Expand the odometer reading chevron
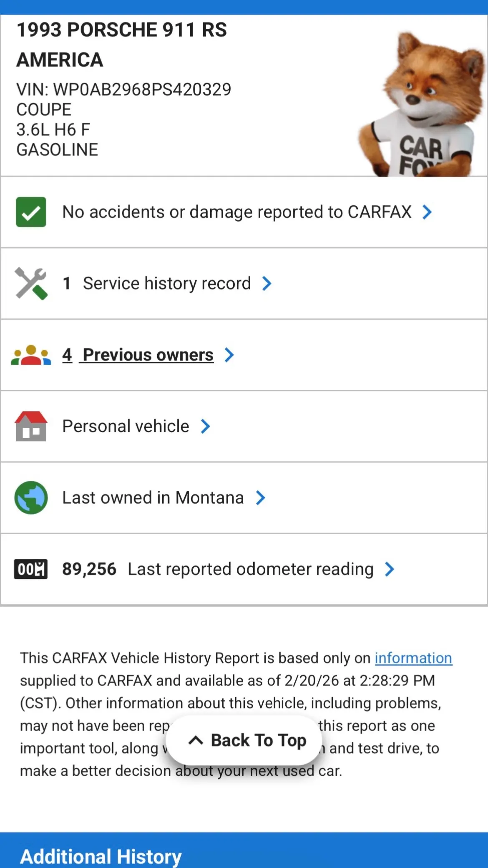Viewport: 488px width, 868px height. 389,569
